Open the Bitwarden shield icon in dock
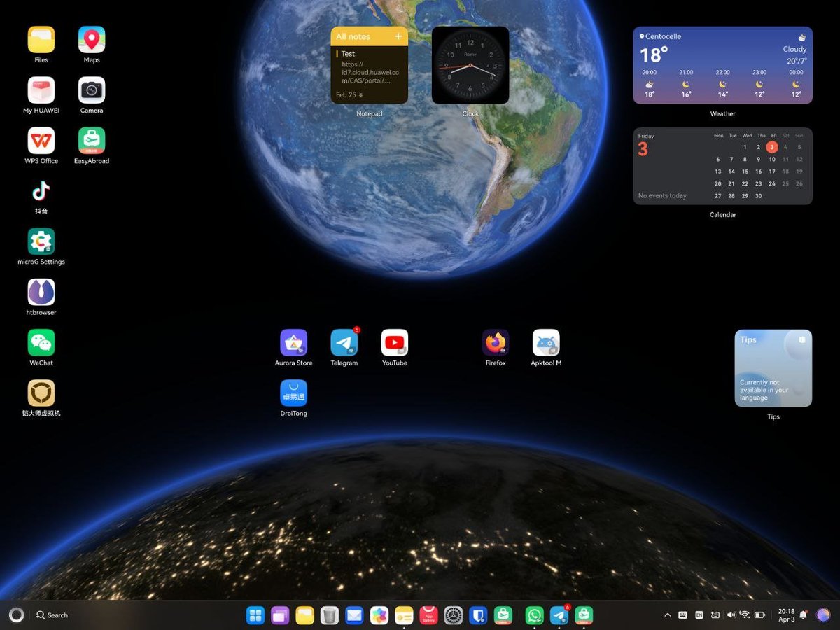Image resolution: width=840 pixels, height=630 pixels. point(478,615)
